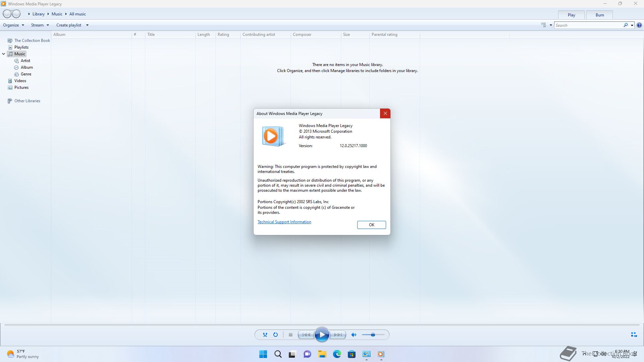Screen dimensions: 644x362
Task: Switch to Now Playing view icon
Action: [634, 335]
